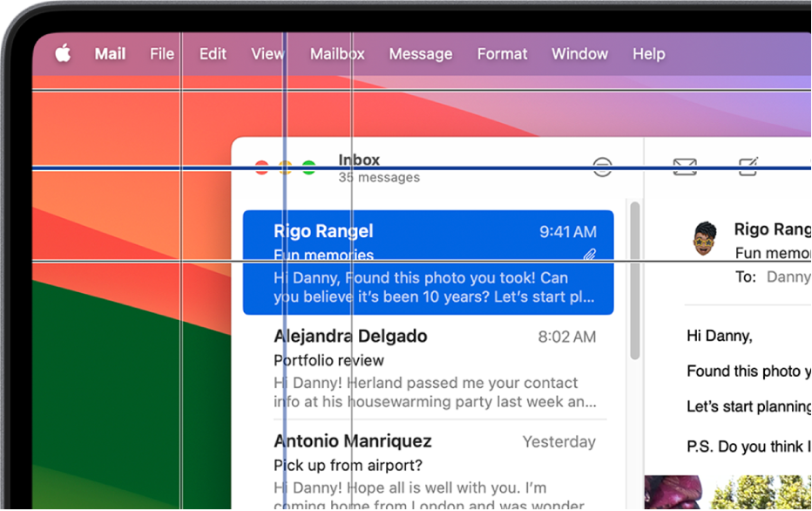Click the Get Mail envelope icon
Image resolution: width=812 pixels, height=511 pixels.
tap(685, 167)
